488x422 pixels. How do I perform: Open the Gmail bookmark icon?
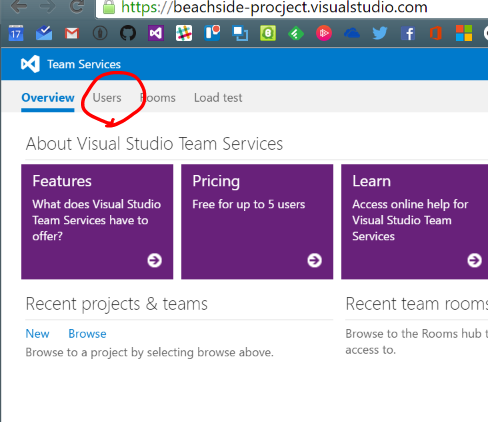click(x=72, y=33)
